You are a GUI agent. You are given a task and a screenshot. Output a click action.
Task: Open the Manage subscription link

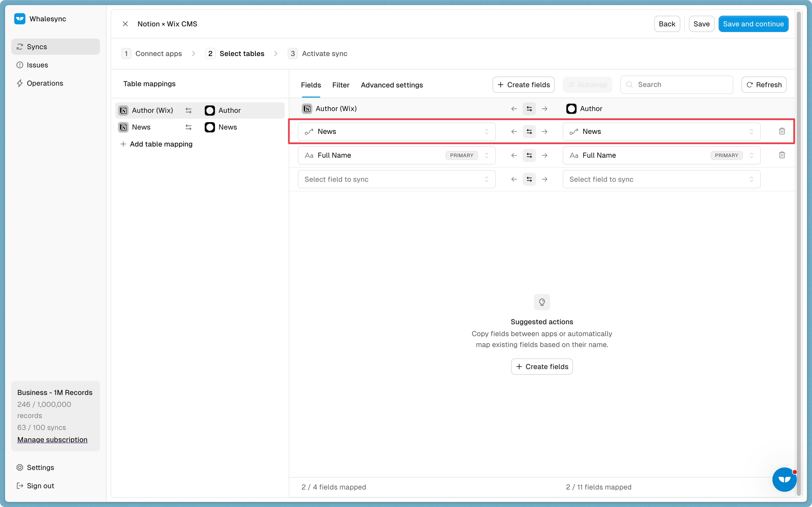pos(52,440)
